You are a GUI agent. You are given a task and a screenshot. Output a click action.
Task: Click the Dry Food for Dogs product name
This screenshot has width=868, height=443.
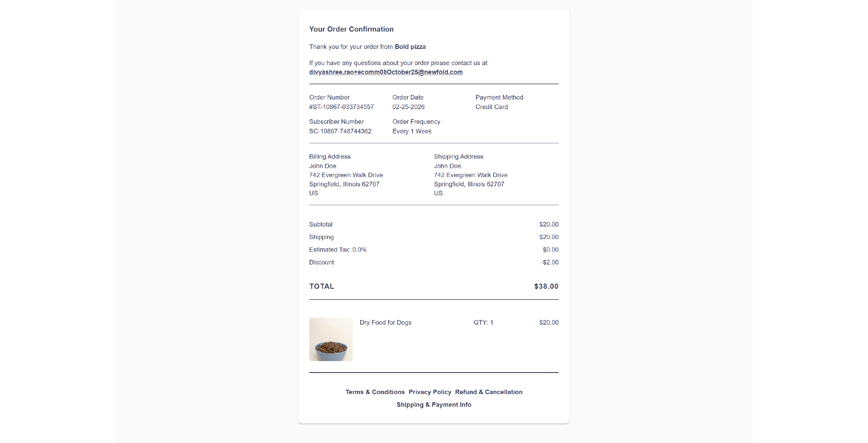pos(385,322)
